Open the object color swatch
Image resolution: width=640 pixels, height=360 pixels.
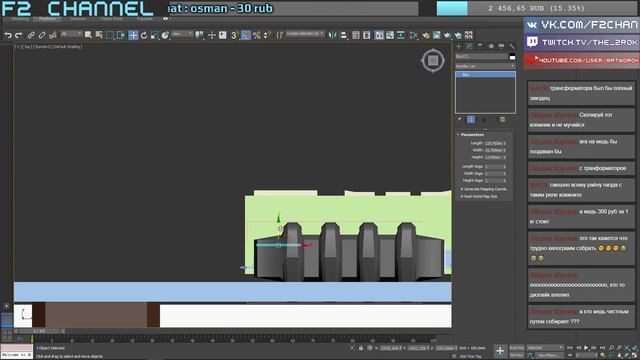click(512, 57)
